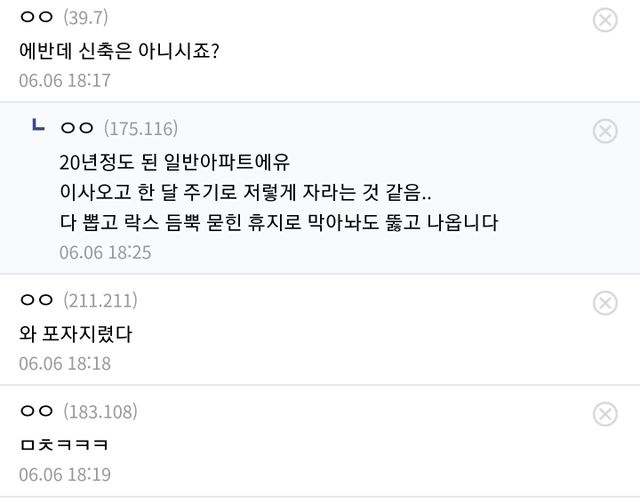Click the timestamp 06.06 18:19

tap(65, 474)
